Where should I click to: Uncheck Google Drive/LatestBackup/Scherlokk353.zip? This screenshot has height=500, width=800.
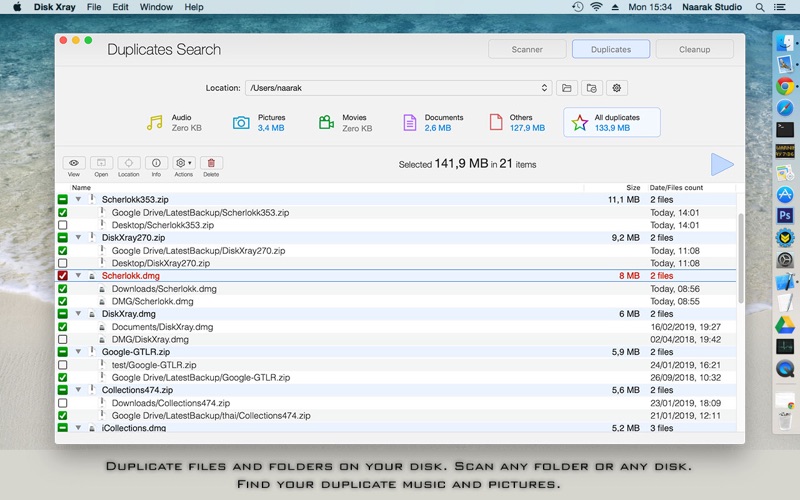click(63, 212)
